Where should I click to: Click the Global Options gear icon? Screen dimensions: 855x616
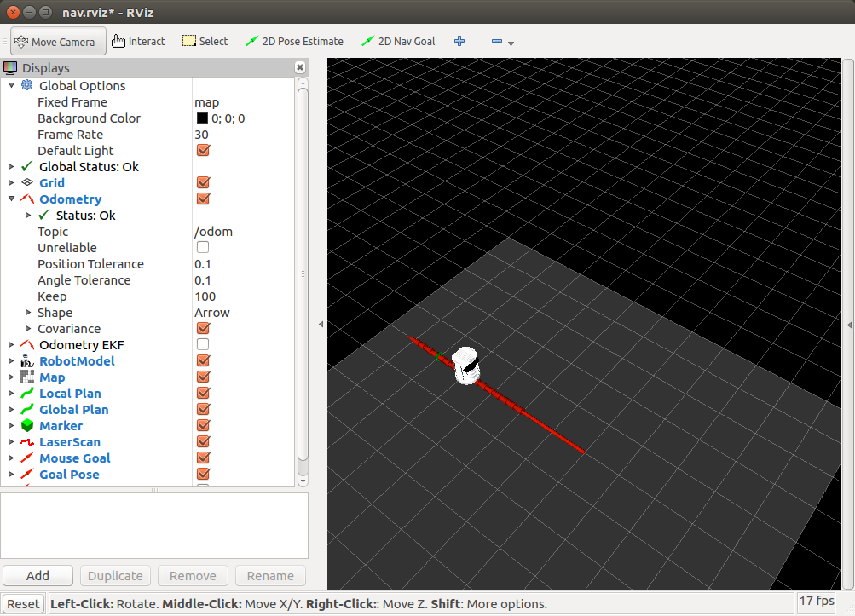click(x=26, y=85)
